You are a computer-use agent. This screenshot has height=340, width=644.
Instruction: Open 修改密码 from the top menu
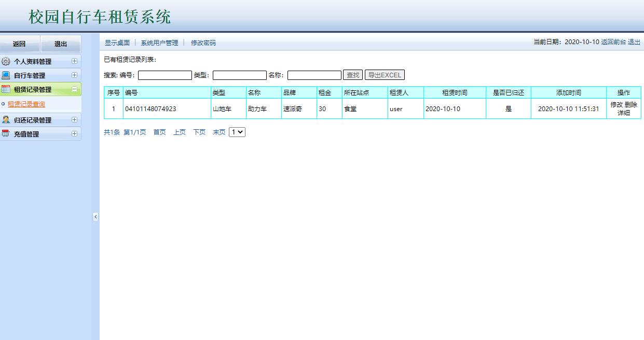[x=202, y=43]
